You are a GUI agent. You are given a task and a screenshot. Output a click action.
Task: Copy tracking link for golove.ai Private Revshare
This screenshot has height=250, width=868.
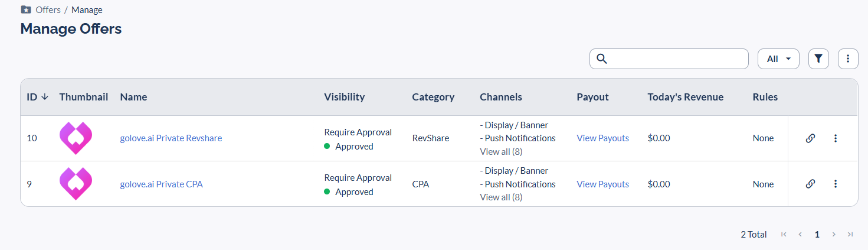point(810,138)
